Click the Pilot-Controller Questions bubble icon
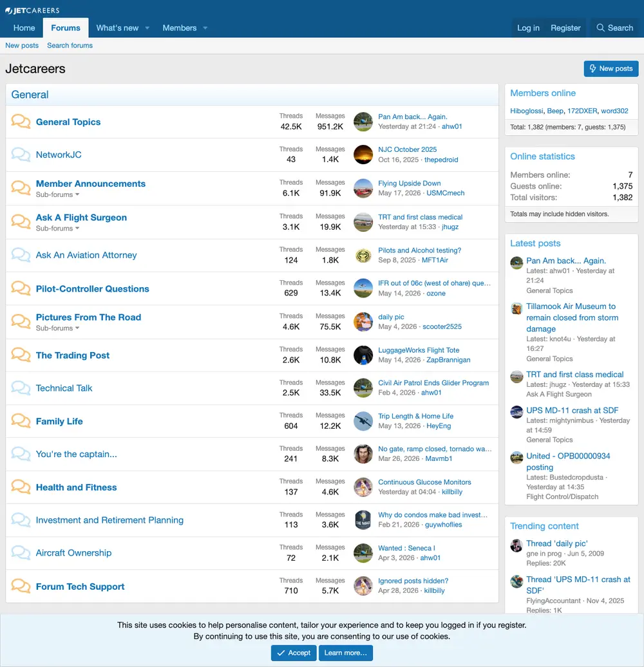The height and width of the screenshot is (667, 644). [21, 288]
